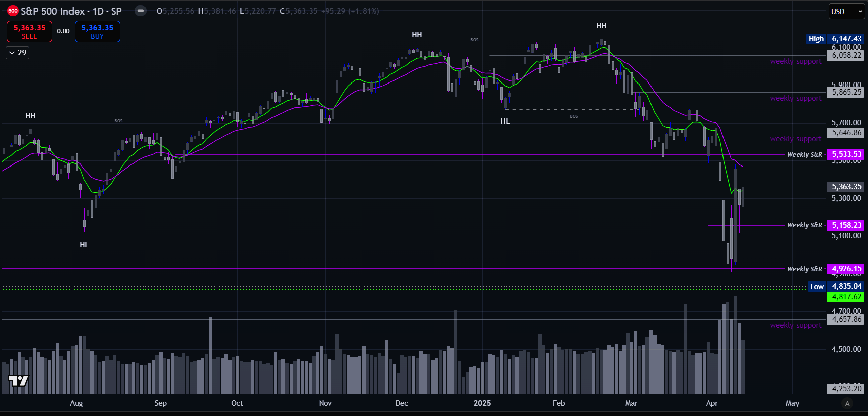868x416 pixels.
Task: Click the +95.29 (+1.81%) change value
Action: coord(350,11)
